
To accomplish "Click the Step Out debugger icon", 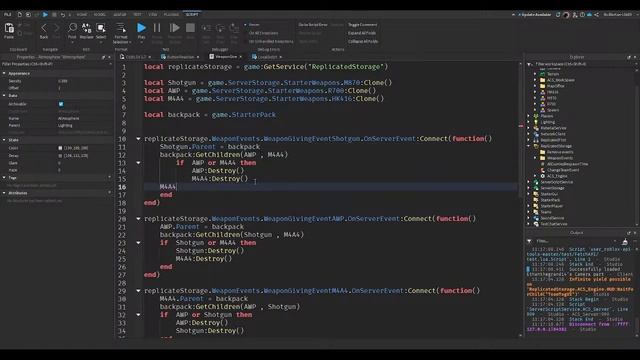I will click(x=234, y=28).
